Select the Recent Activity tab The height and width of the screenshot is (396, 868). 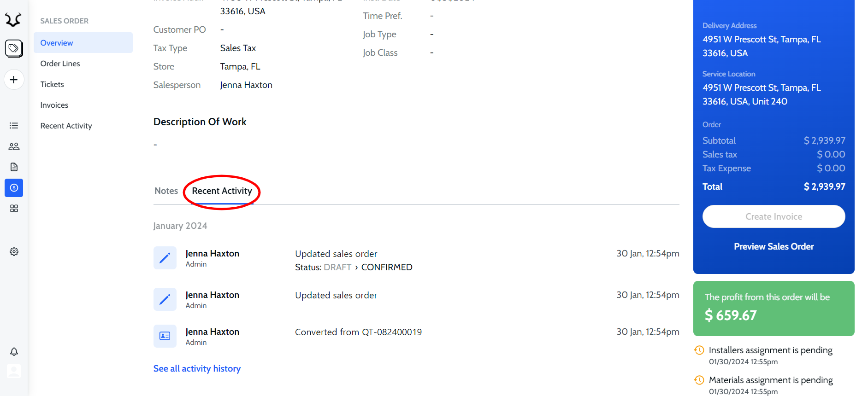coord(222,191)
